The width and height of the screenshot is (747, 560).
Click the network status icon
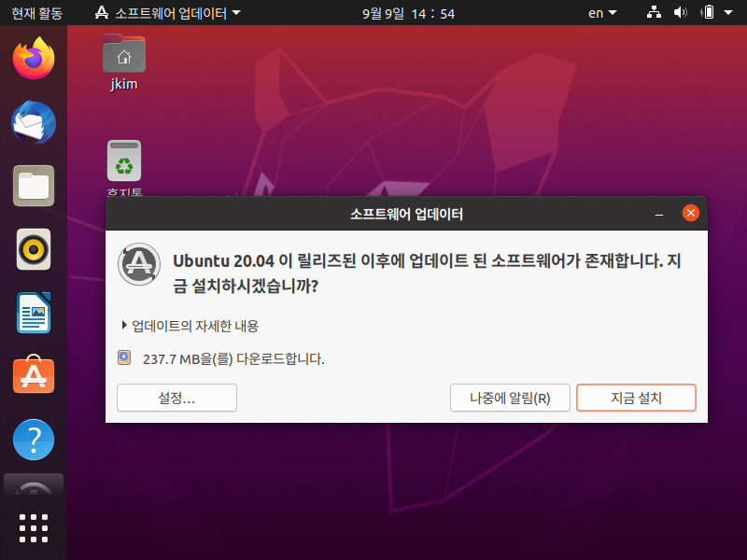[654, 12]
